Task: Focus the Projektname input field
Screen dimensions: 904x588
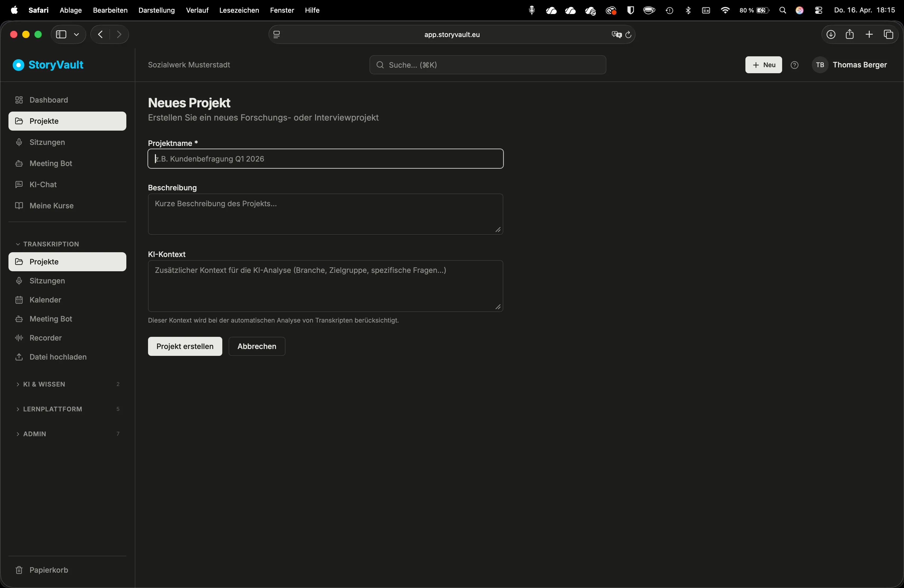Action: click(x=325, y=159)
